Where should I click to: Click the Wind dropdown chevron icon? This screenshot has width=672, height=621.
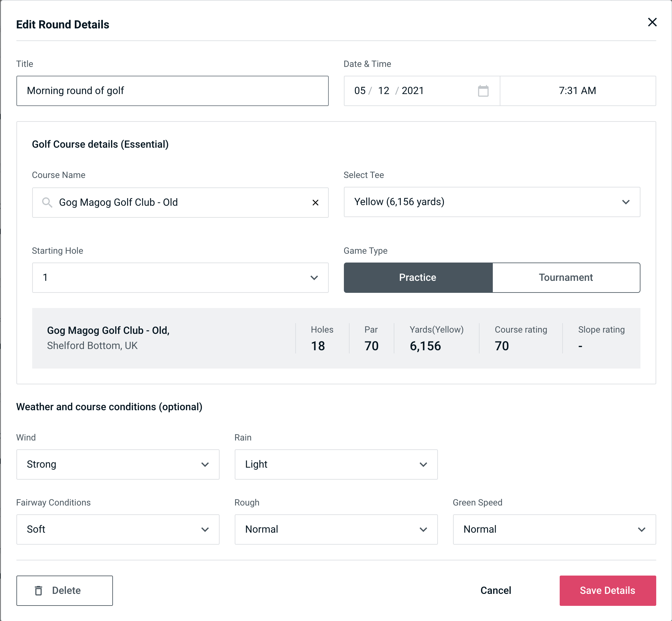(x=206, y=464)
